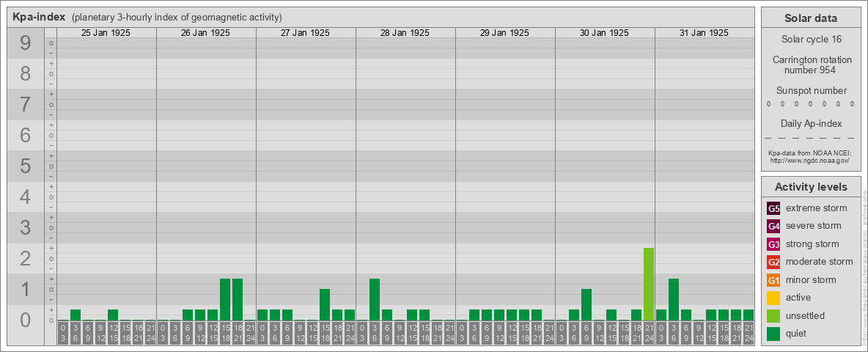Click the 'minor storm' label
868x352 pixels.
click(x=811, y=280)
